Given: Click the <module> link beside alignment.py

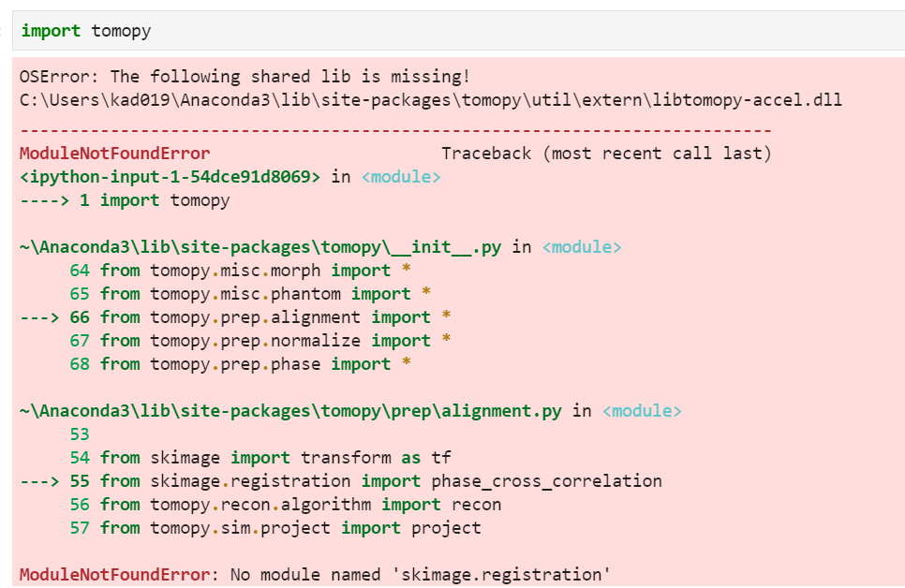Looking at the screenshot, I should click(x=643, y=410).
